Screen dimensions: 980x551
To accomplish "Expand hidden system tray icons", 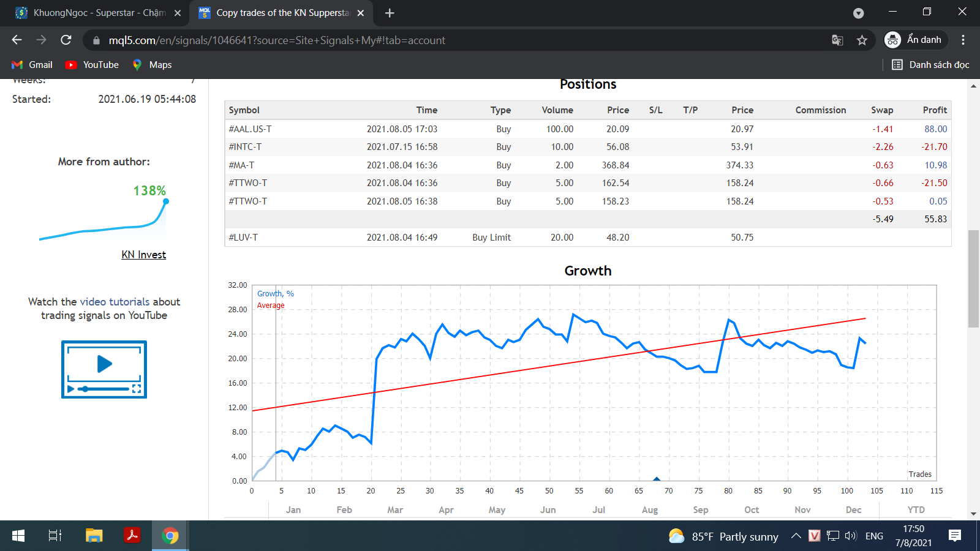I will tap(796, 536).
